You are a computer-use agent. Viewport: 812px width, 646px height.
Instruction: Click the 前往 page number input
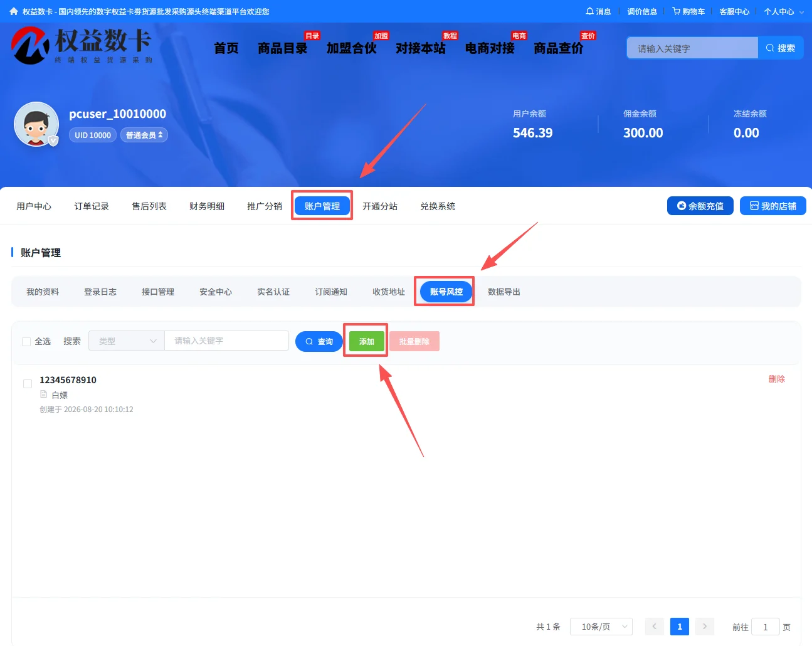click(766, 627)
